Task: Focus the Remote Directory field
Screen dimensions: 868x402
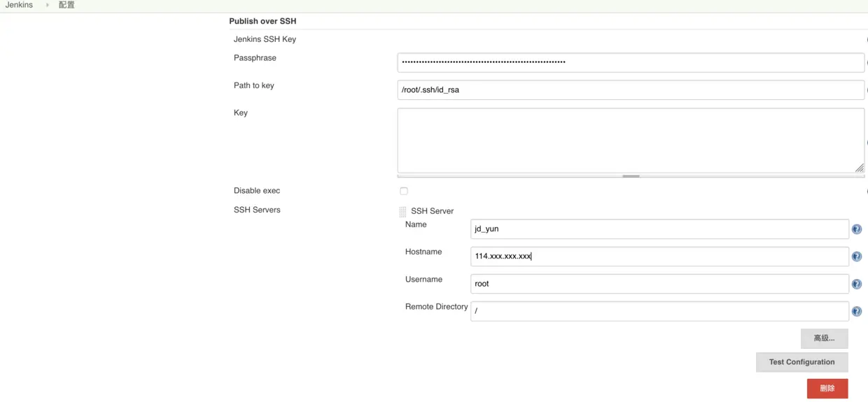Action: click(x=659, y=311)
